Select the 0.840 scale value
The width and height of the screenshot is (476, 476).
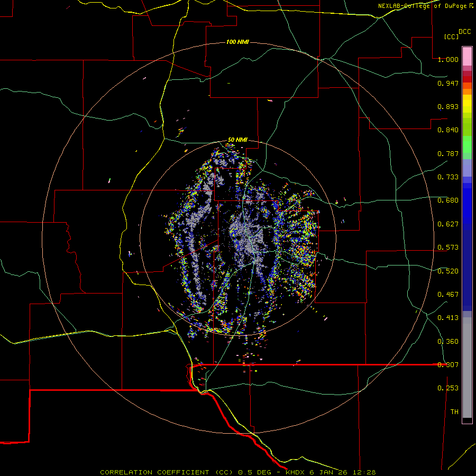click(448, 130)
